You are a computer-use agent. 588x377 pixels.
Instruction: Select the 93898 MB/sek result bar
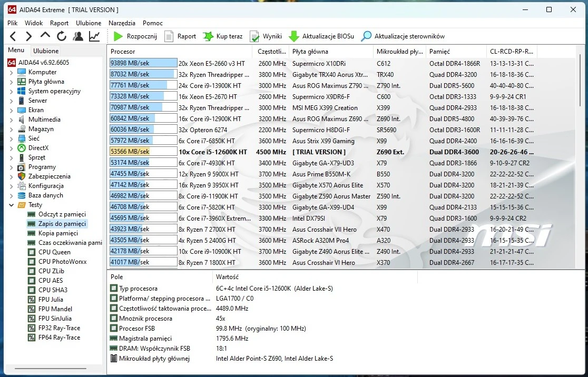point(143,63)
